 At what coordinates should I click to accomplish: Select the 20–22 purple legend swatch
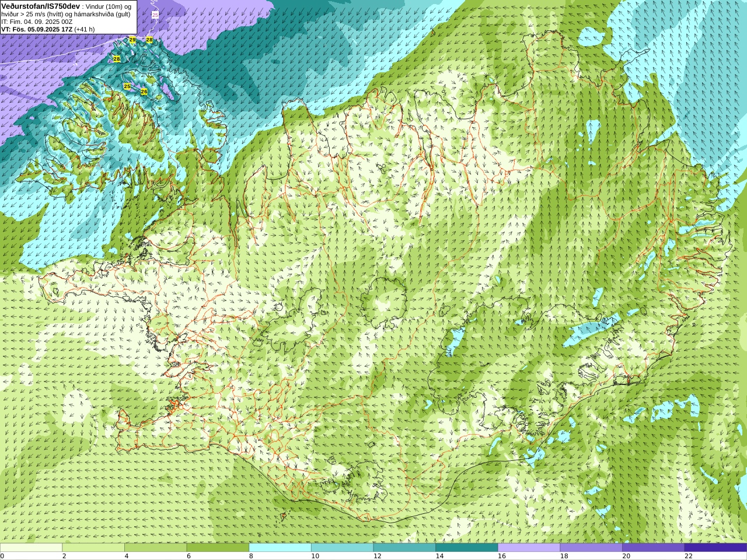click(654, 548)
